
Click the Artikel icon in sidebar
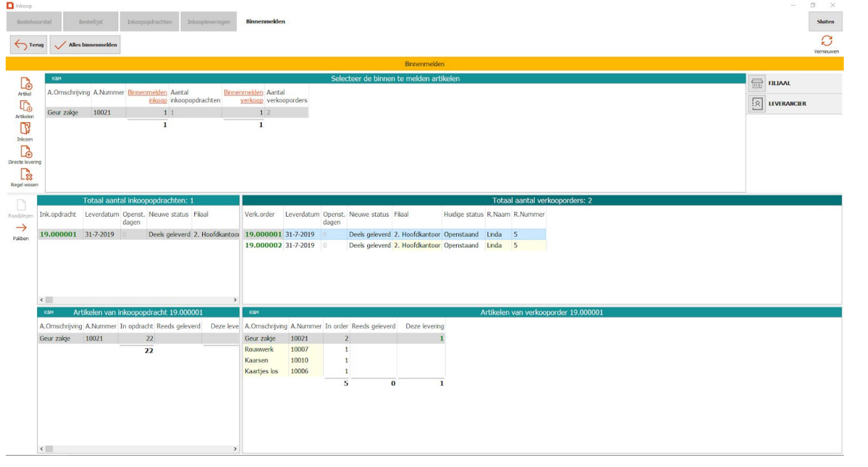[26, 84]
